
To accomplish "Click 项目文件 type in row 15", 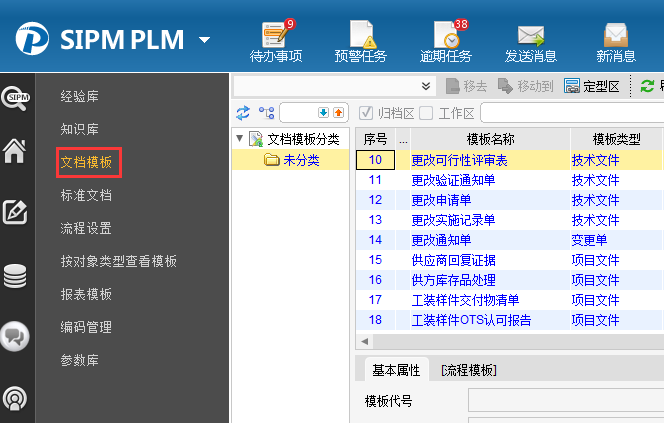I will coord(595,260).
